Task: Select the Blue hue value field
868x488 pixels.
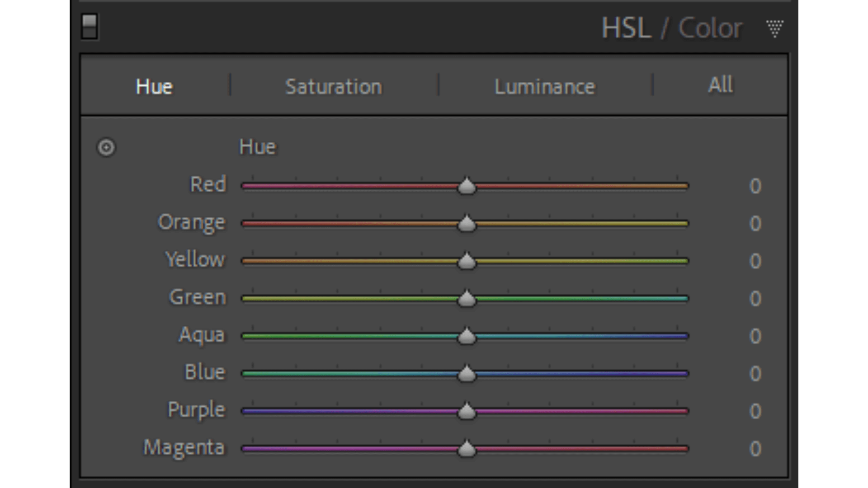Action: click(x=755, y=373)
